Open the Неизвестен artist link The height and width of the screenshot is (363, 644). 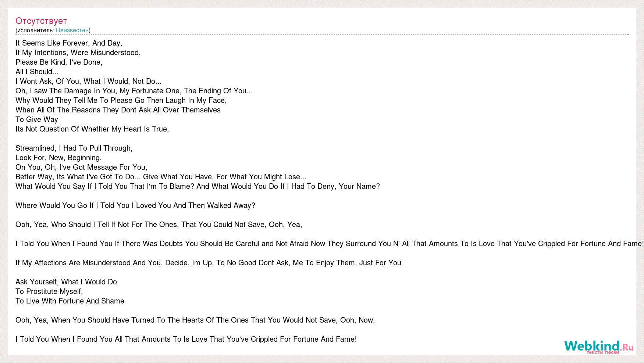pos(72,30)
